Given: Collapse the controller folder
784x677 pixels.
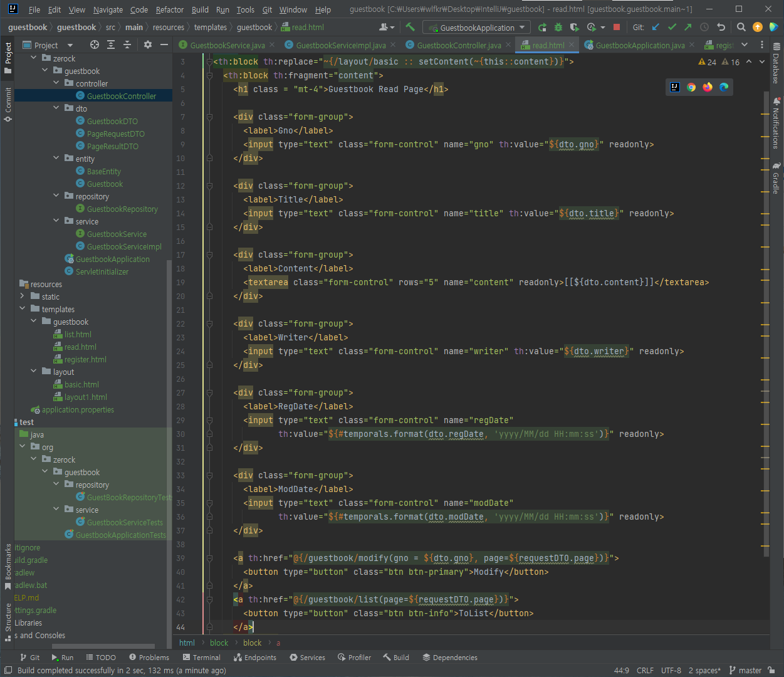Looking at the screenshot, I should [x=56, y=83].
